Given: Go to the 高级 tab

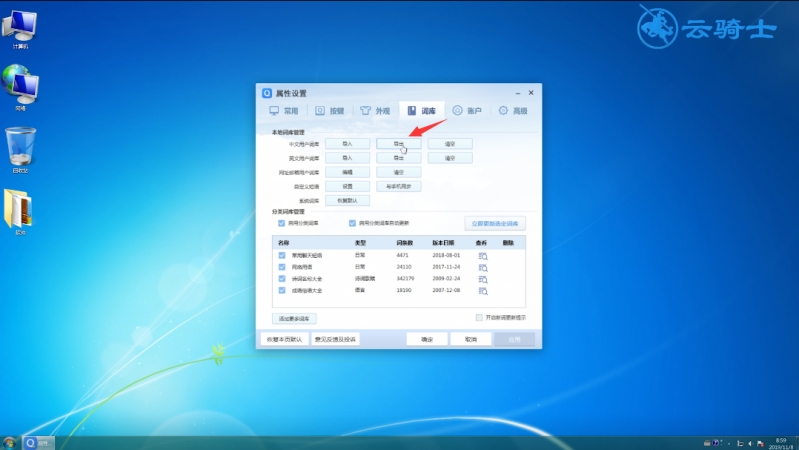Looking at the screenshot, I should 513,111.
